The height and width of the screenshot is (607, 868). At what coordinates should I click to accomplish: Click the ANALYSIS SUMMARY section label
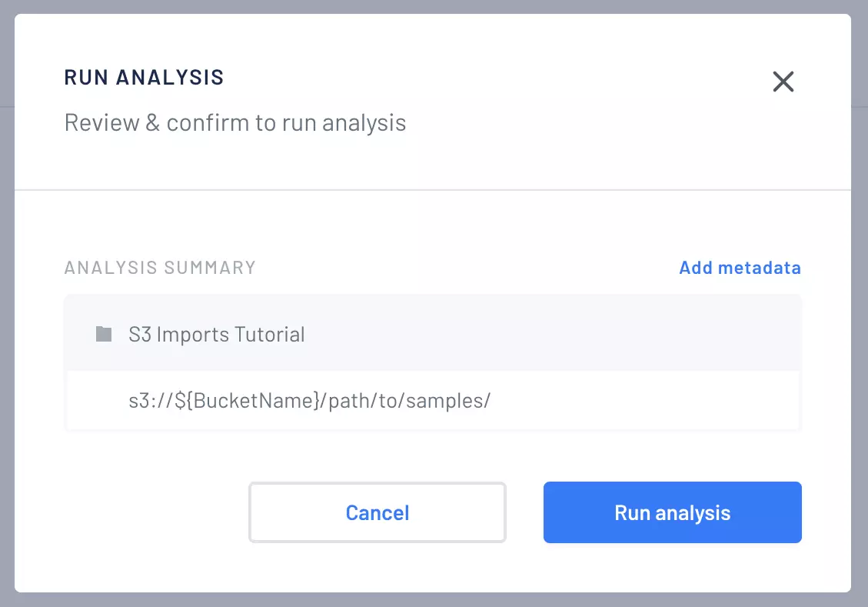(159, 268)
